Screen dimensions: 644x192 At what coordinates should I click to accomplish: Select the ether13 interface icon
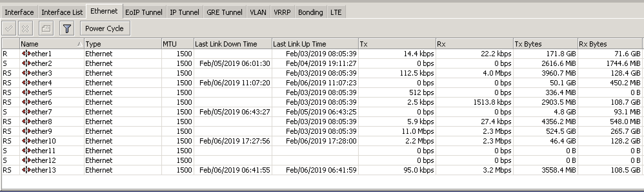[26, 170]
